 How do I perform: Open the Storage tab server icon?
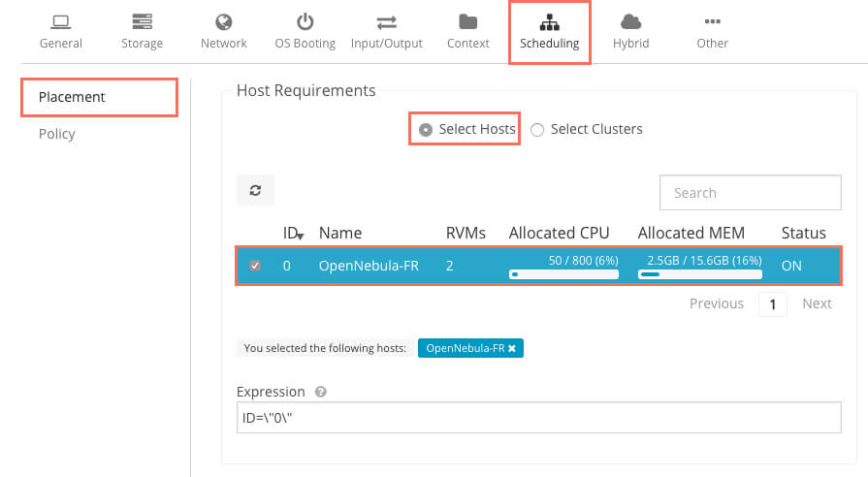[142, 21]
